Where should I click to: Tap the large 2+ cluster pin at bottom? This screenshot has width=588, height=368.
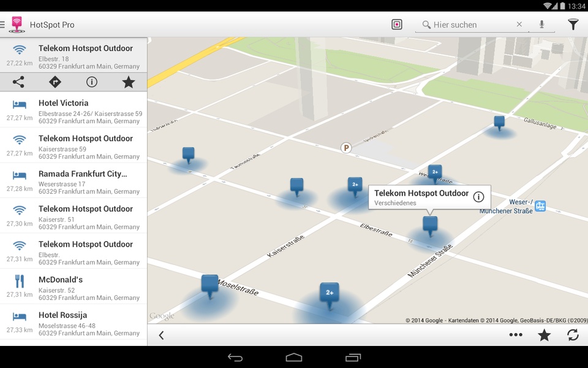click(330, 296)
